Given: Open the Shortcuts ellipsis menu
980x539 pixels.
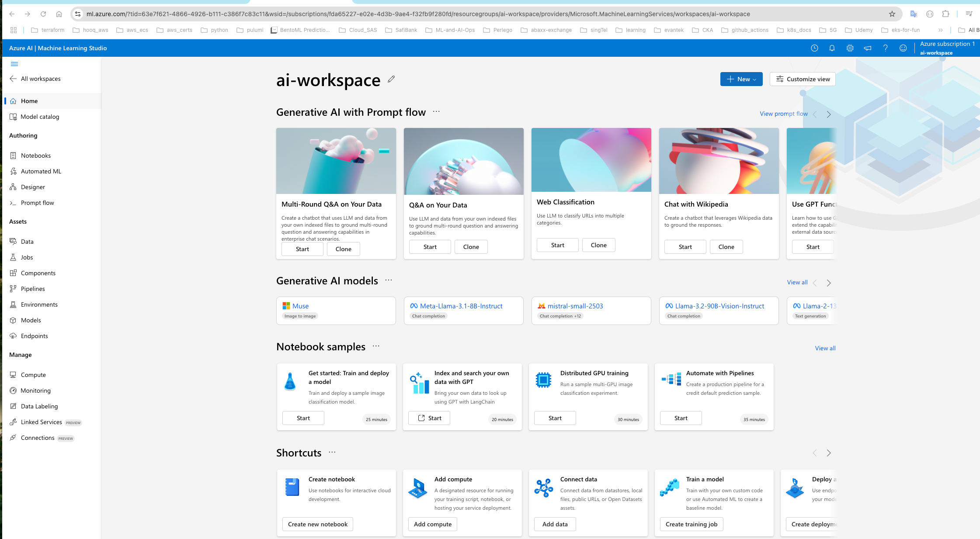Looking at the screenshot, I should point(332,453).
